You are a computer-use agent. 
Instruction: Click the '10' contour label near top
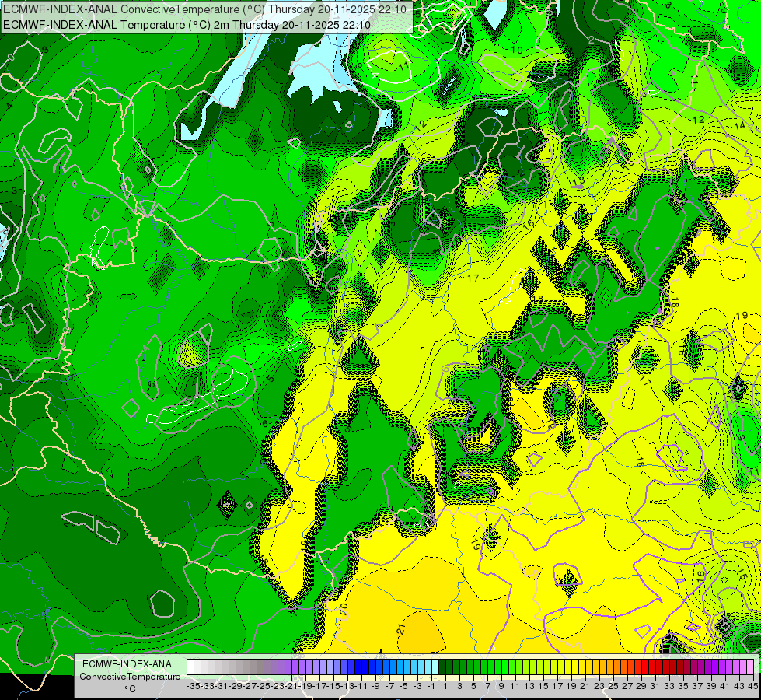(x=517, y=50)
